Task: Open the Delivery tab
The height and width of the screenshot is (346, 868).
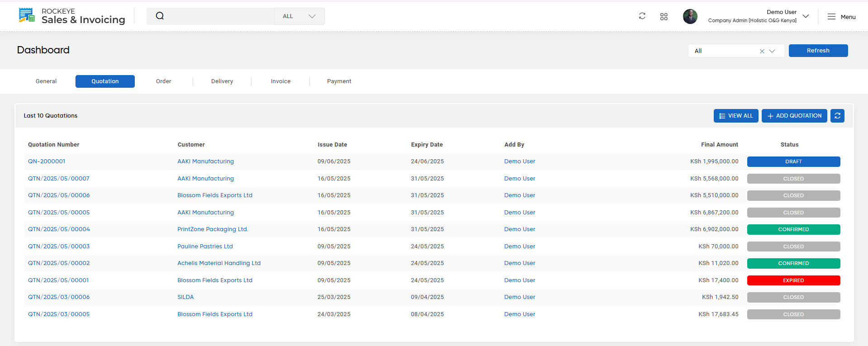Action: [x=222, y=81]
